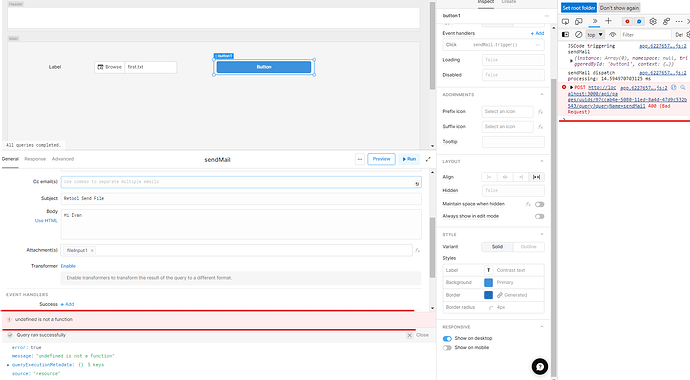Open the Background Primary color swatch

click(488, 282)
